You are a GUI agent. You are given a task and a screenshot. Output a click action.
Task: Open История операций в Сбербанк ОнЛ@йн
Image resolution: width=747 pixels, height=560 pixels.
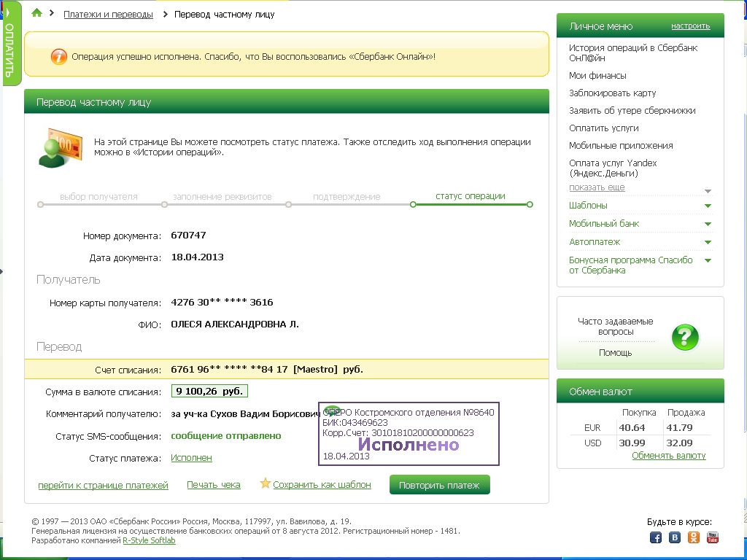633,52
